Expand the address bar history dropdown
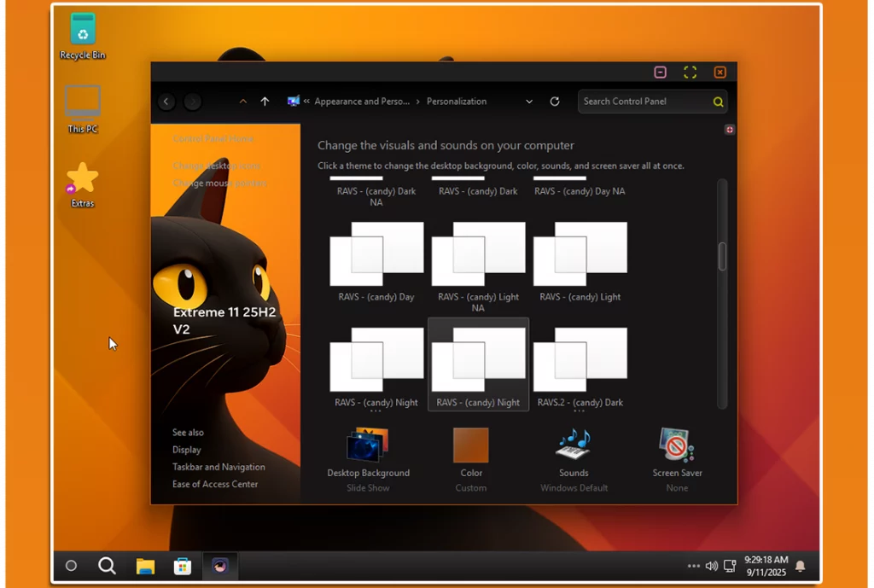874x588 pixels. [529, 102]
